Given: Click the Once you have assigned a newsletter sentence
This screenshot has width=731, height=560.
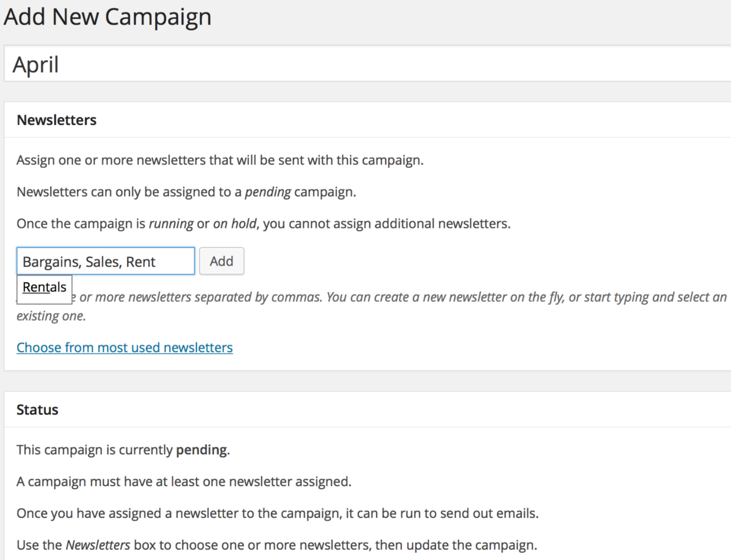Looking at the screenshot, I should tap(277, 513).
